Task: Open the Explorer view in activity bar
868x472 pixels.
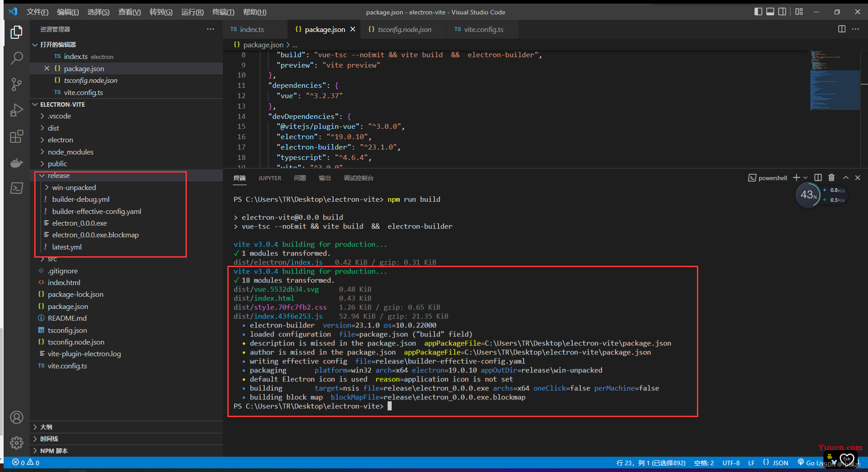Action: tap(17, 32)
